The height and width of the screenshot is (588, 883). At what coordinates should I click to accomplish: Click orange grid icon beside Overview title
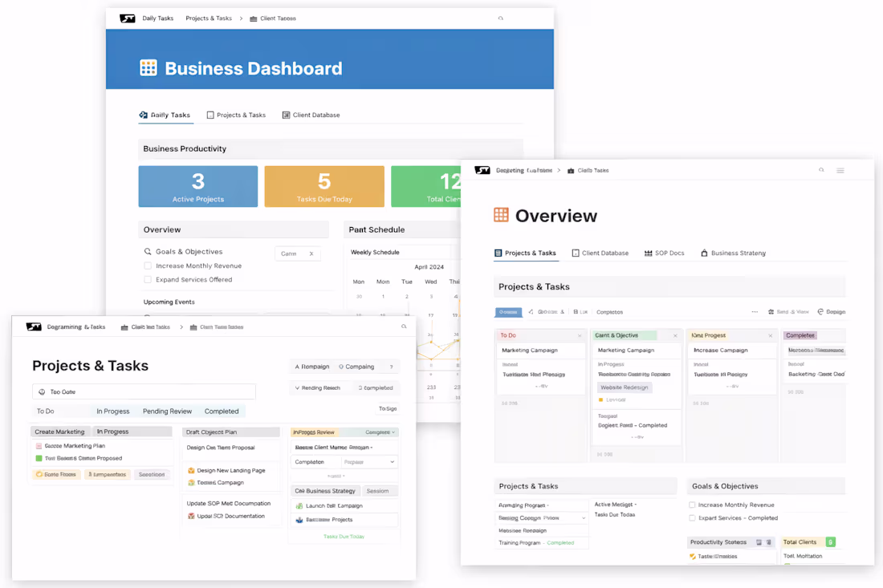(x=501, y=215)
